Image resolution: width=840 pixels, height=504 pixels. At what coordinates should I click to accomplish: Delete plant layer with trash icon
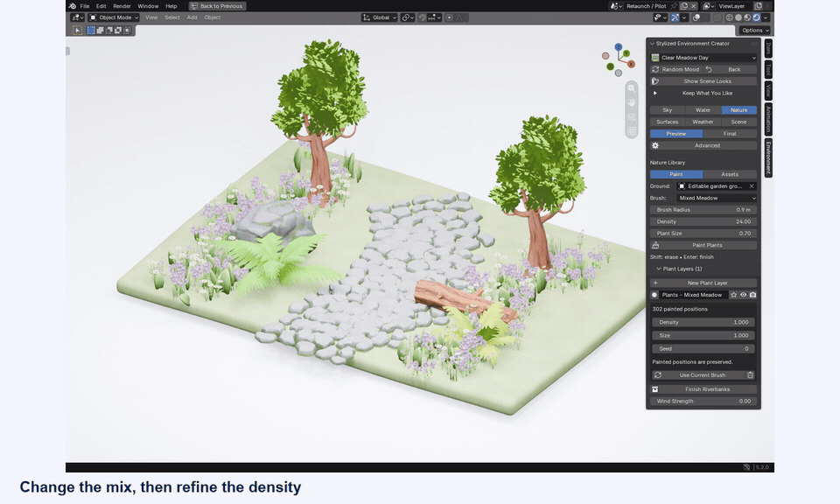[x=751, y=375]
